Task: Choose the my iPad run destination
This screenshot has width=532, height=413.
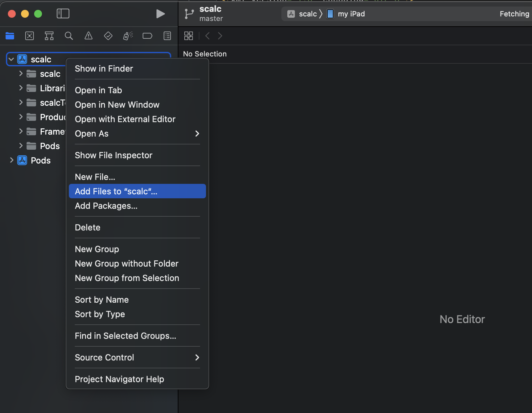Action: click(x=351, y=14)
